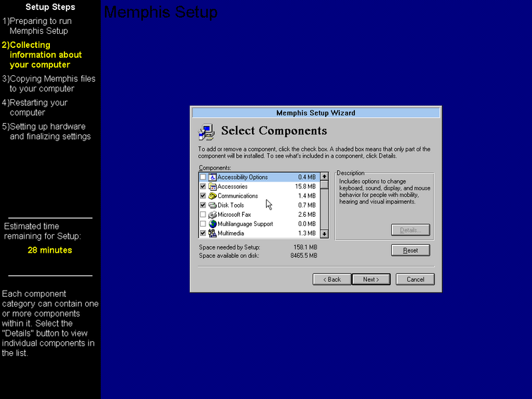The image size is (532, 399).
Task: Click the Multimedia component icon
Action: click(212, 233)
